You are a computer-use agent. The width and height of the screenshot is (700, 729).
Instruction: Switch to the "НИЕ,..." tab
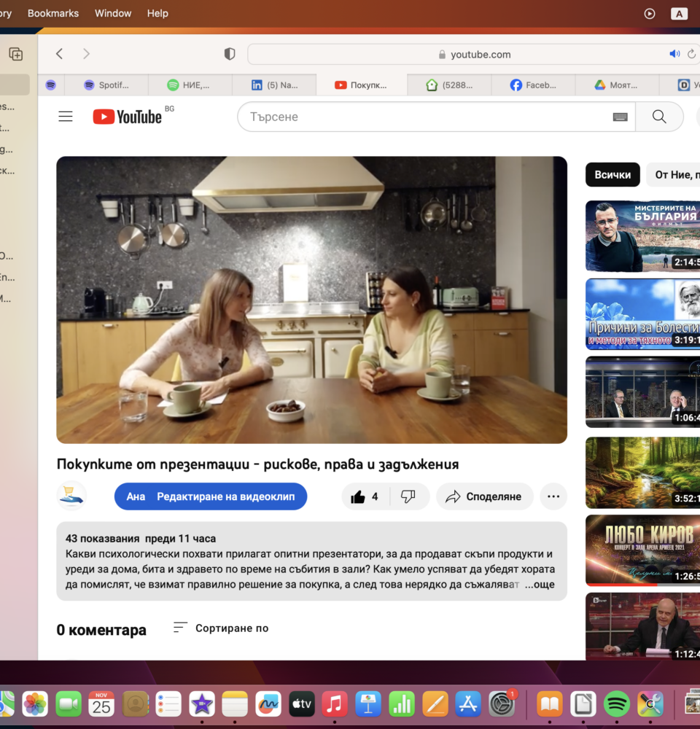[x=190, y=85]
